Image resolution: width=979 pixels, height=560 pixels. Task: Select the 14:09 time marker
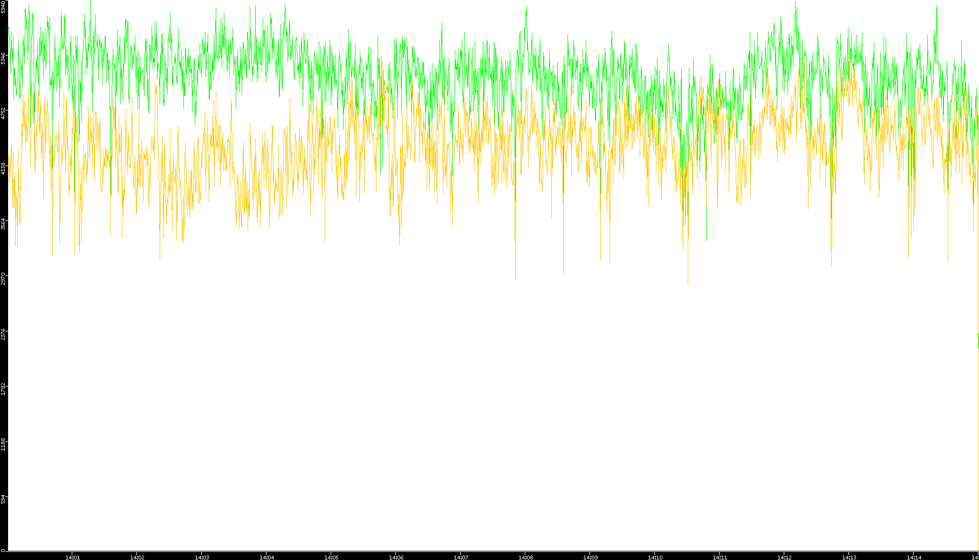[590, 557]
